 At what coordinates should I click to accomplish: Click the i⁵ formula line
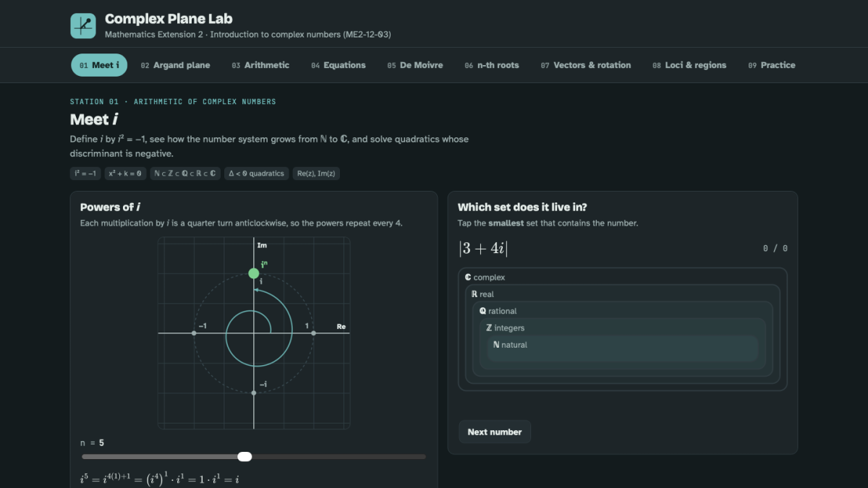point(159,479)
